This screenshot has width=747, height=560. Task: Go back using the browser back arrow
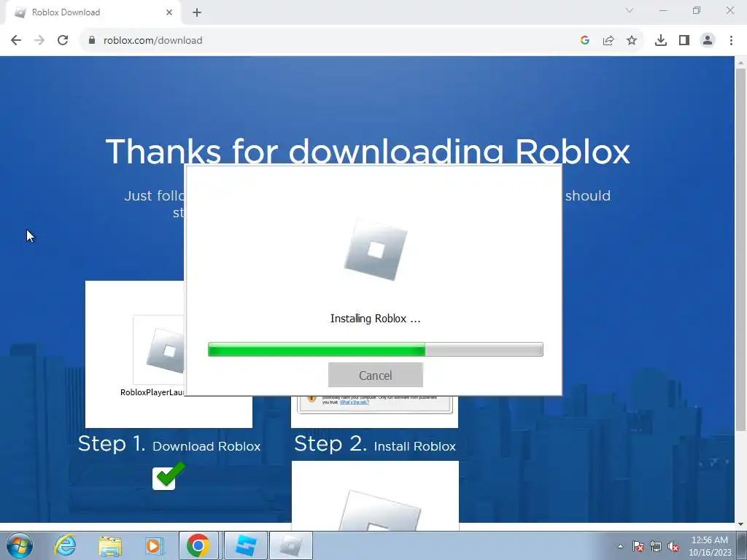16,41
